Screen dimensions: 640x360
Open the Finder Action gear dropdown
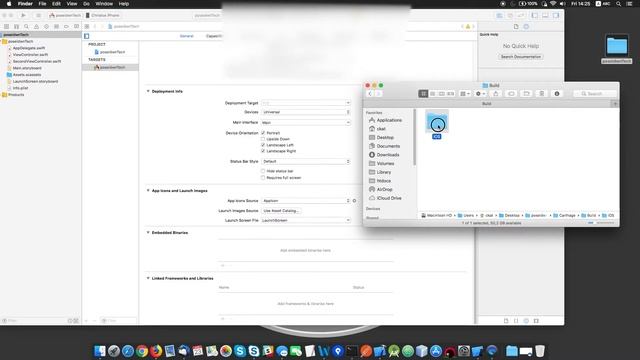coord(480,93)
